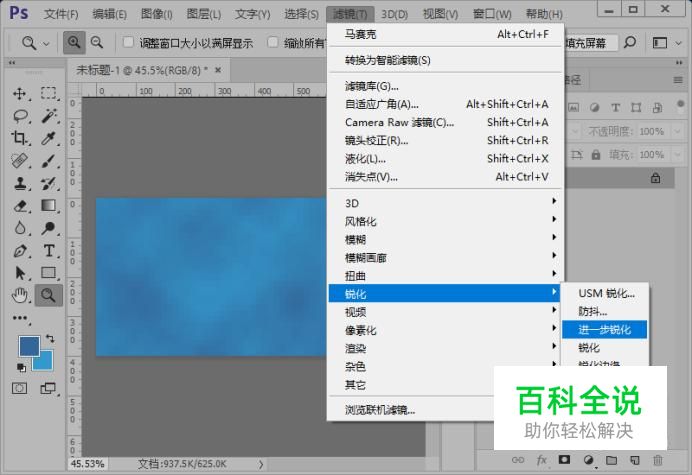
Task: Click the Fill Screen button
Action: 587,43
